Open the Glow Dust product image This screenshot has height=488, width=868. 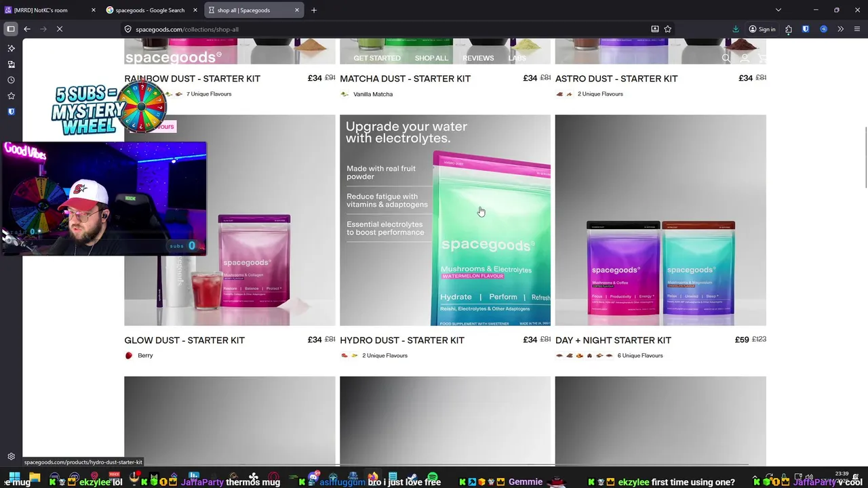pos(230,220)
